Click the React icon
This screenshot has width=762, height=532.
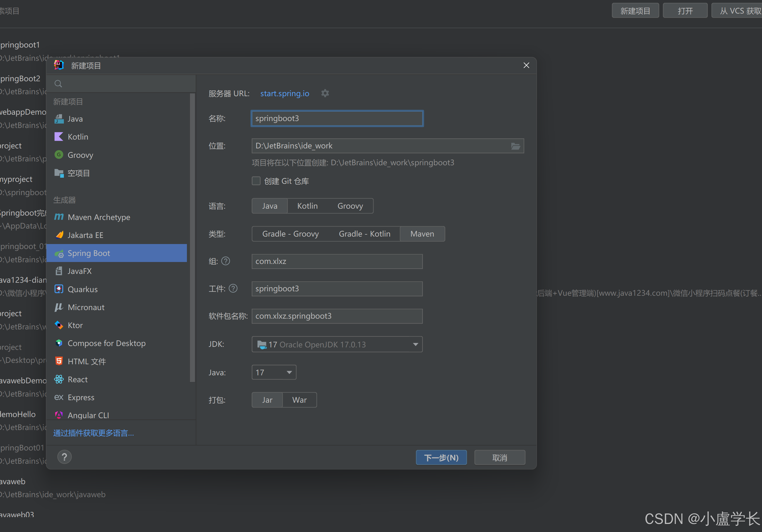(59, 379)
